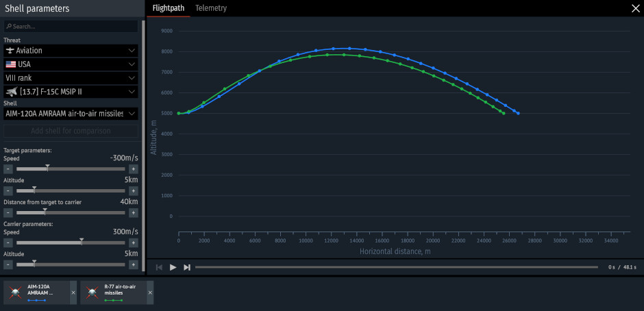The width and height of the screenshot is (644, 311).
Task: Decrease carrier speed with minus button
Action: point(8,242)
